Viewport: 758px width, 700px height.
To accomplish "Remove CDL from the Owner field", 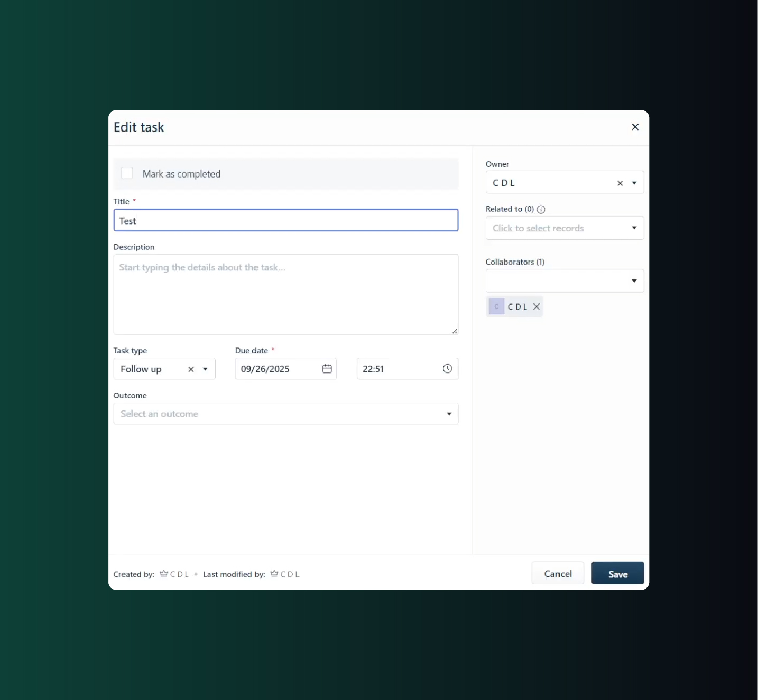I will click(x=619, y=183).
